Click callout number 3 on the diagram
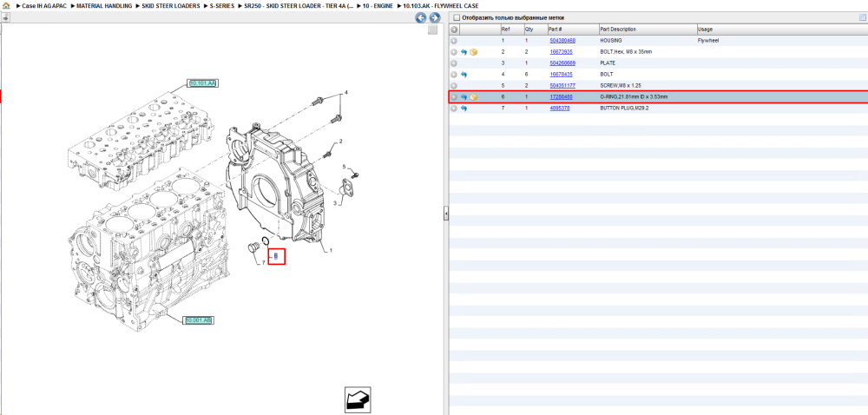Viewport: 868px width, 415px height. coord(334,204)
